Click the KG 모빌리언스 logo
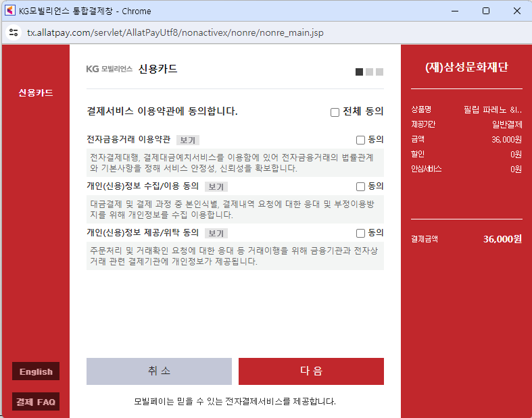532x418 pixels. [x=109, y=69]
